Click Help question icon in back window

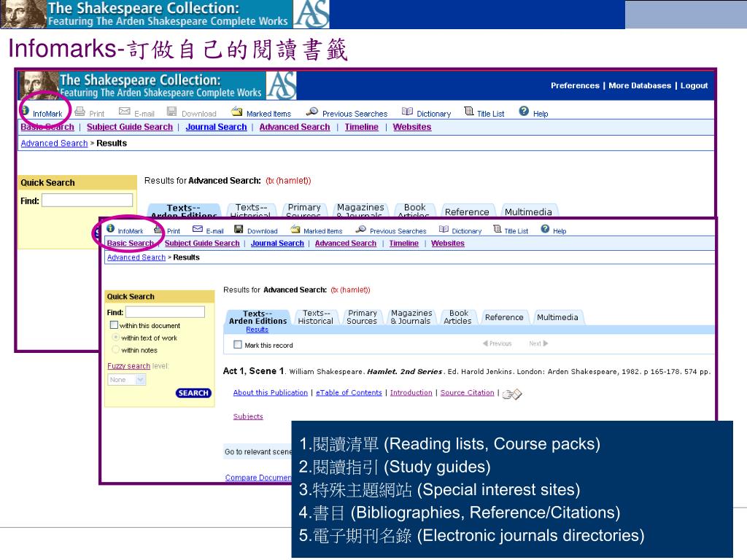coord(524,111)
